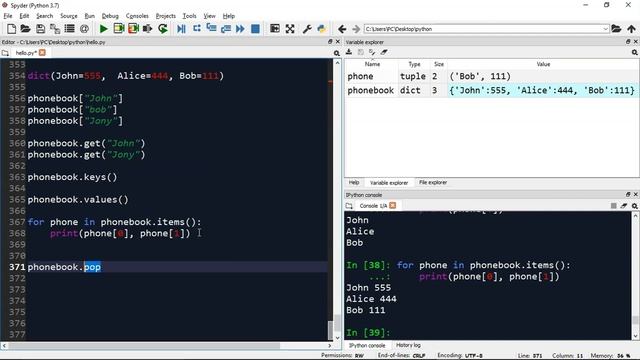Click the Step return icon
640x360 pixels.
[x=226, y=29]
